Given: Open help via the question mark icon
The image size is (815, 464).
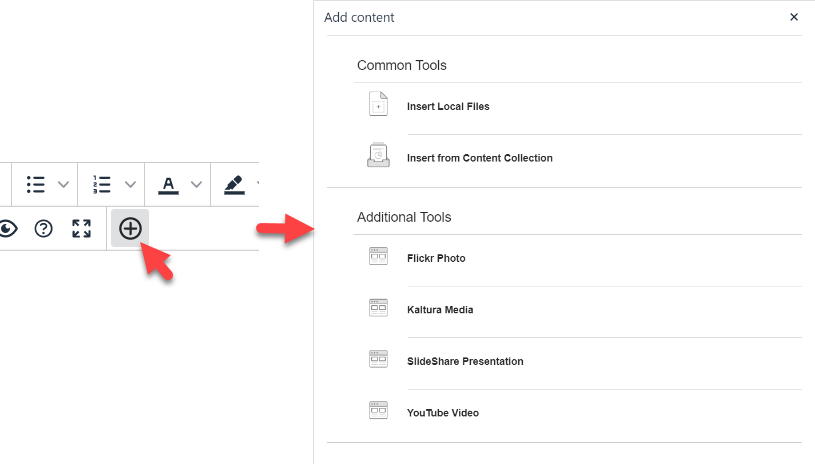Looking at the screenshot, I should tap(43, 229).
